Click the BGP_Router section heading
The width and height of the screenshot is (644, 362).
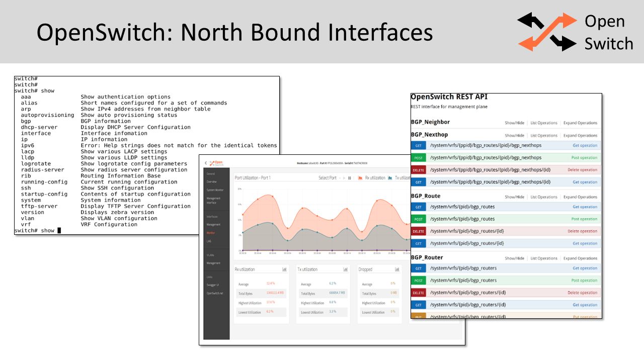[427, 257]
